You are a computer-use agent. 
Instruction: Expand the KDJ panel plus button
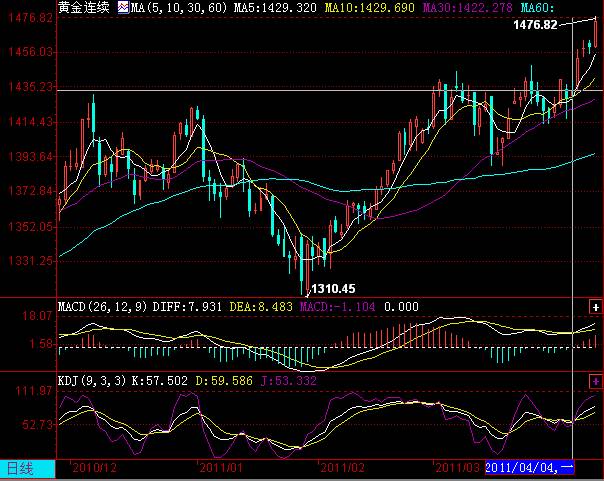pos(596,381)
